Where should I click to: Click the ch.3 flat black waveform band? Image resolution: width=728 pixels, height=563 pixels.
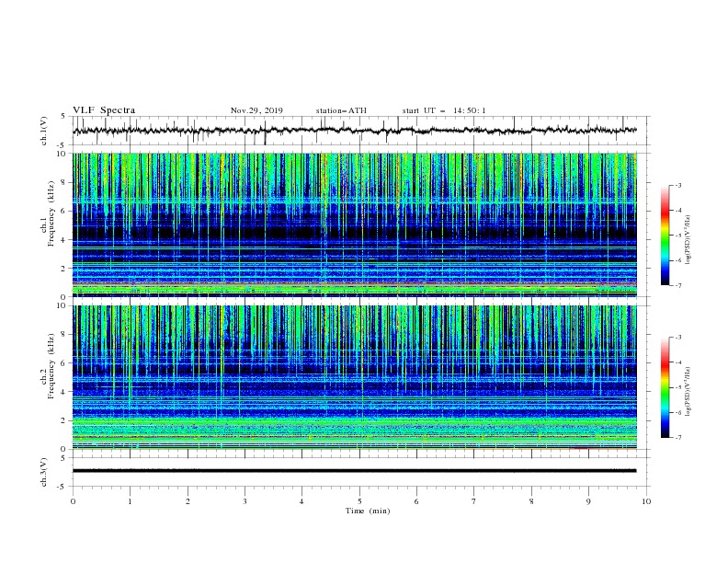pos(354,471)
